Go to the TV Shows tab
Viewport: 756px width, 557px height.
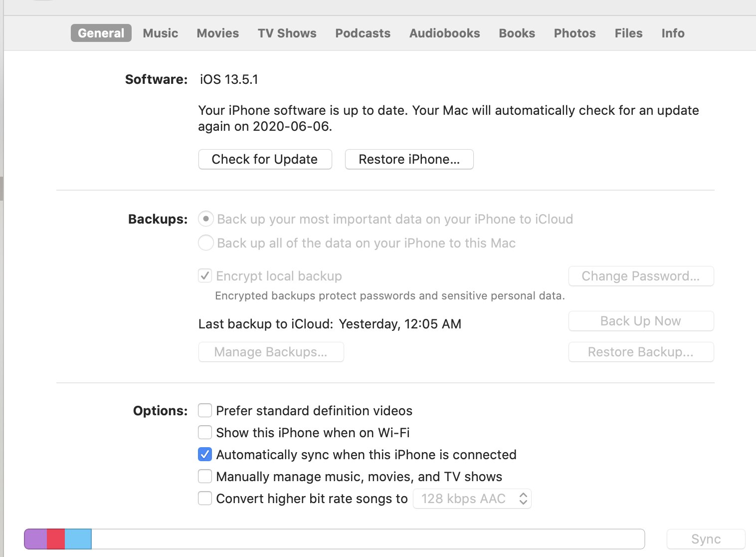click(x=287, y=33)
